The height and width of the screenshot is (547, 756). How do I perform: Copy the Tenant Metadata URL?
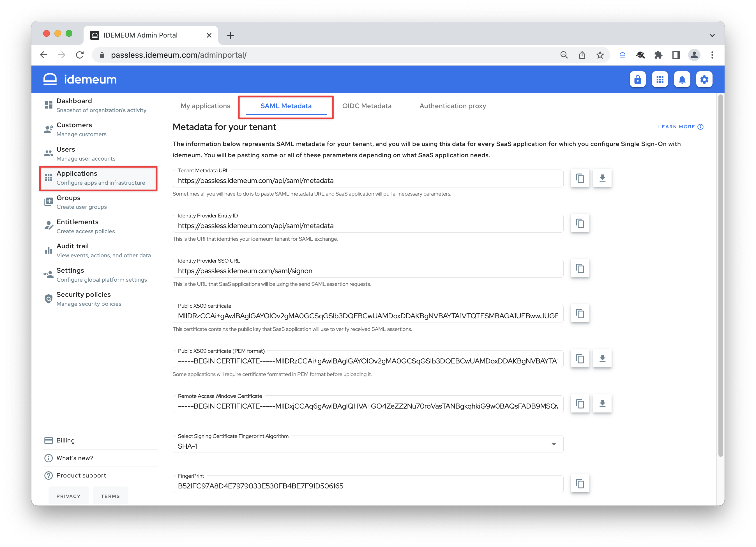click(580, 178)
